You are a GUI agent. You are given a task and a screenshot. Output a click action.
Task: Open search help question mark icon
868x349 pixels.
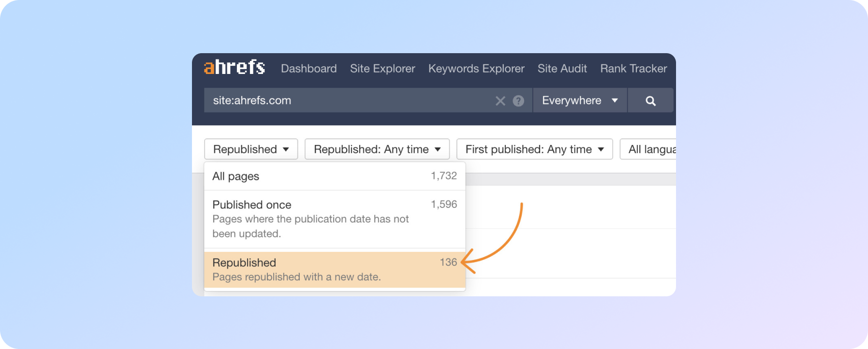[x=518, y=101]
